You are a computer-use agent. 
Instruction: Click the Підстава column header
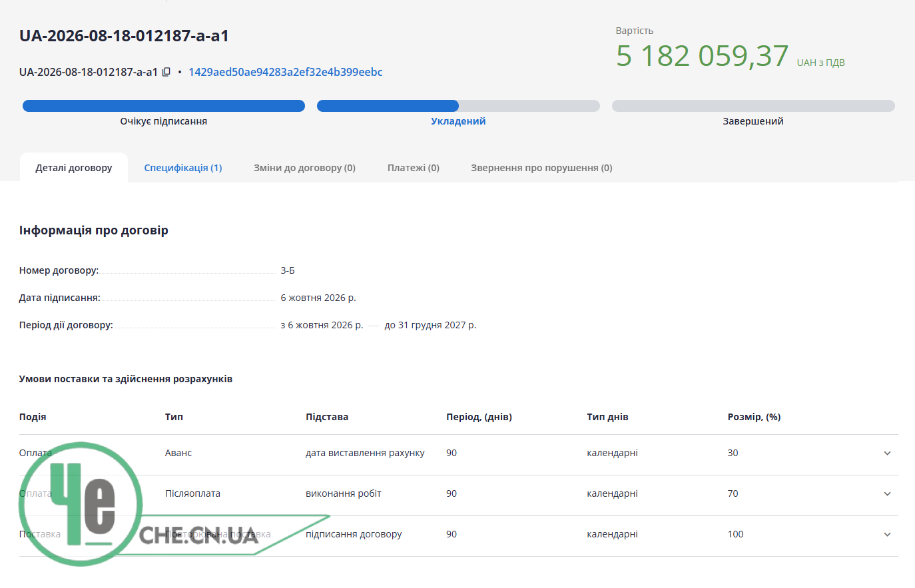(x=327, y=417)
